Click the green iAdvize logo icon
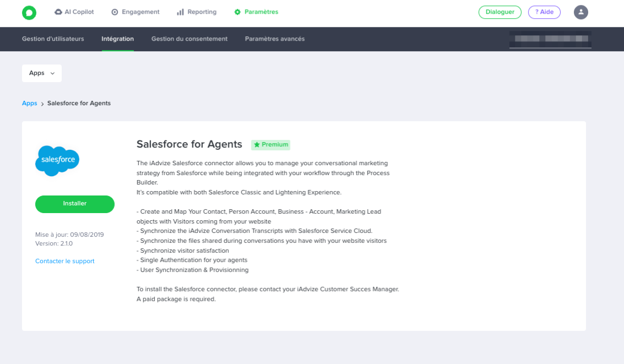The image size is (624, 364). (29, 13)
